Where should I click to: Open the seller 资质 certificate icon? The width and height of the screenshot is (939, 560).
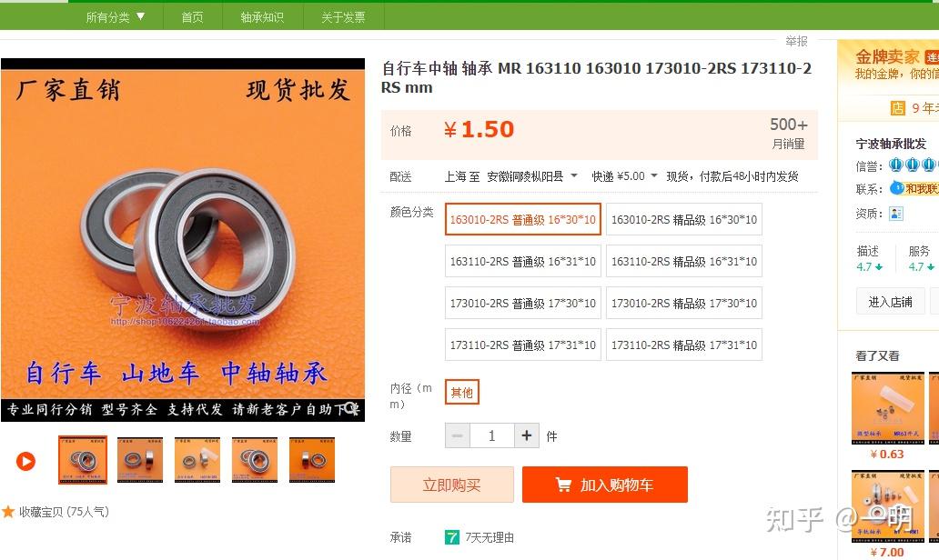[896, 214]
